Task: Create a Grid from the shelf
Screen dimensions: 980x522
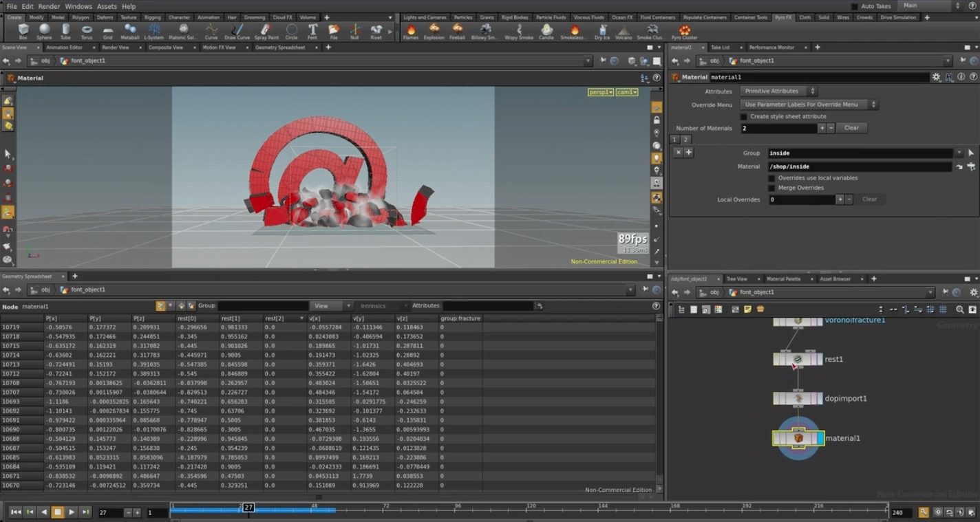Action: 108,32
